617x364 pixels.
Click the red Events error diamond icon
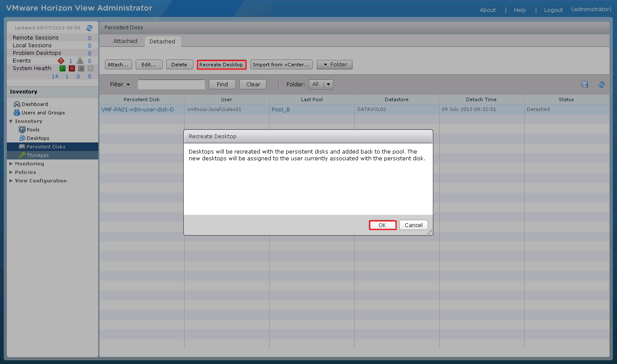click(61, 61)
